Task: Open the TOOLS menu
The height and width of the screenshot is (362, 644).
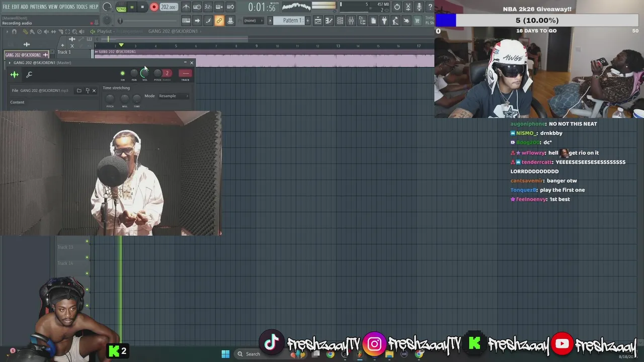Action: coord(82,7)
